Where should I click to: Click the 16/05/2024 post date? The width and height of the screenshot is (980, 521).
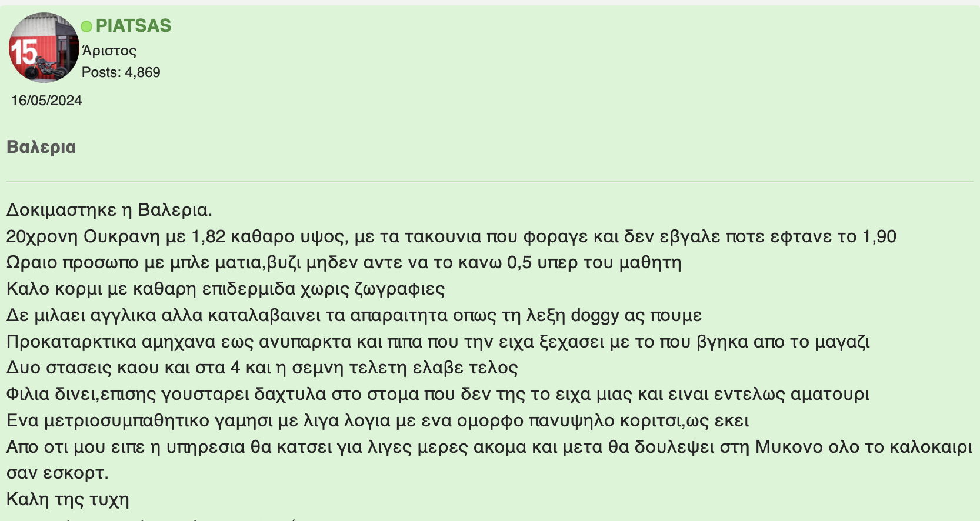pos(46,101)
